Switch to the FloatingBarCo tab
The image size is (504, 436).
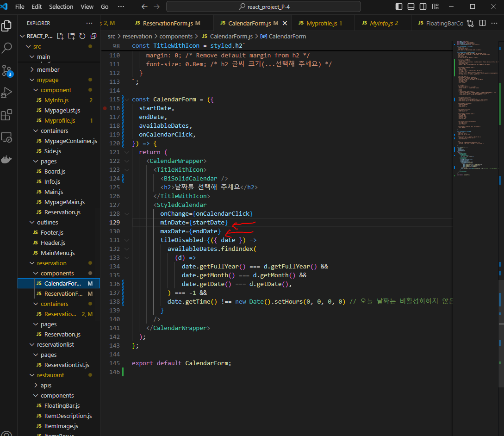(440, 23)
